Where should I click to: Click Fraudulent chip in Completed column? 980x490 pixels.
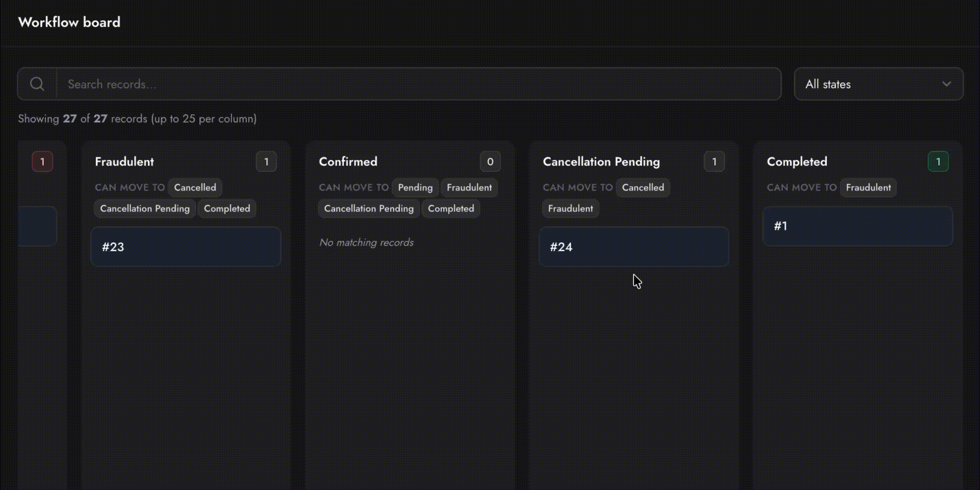tap(868, 188)
